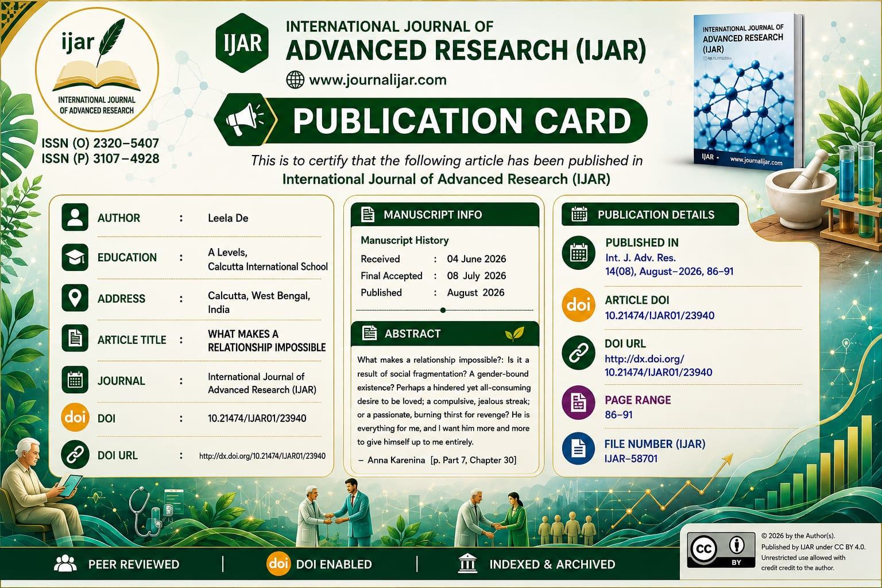This screenshot has width=882, height=588.
Task: Open the DOI URL link under Publication Details
Action: 659,365
